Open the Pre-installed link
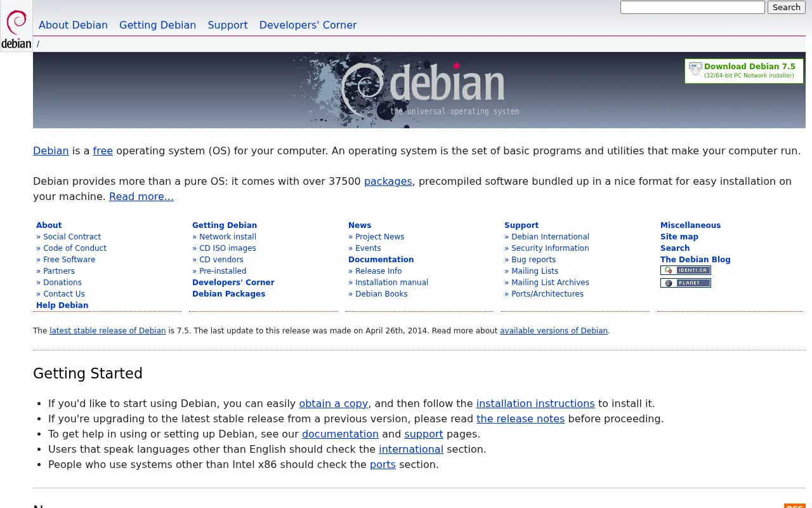 coord(223,271)
